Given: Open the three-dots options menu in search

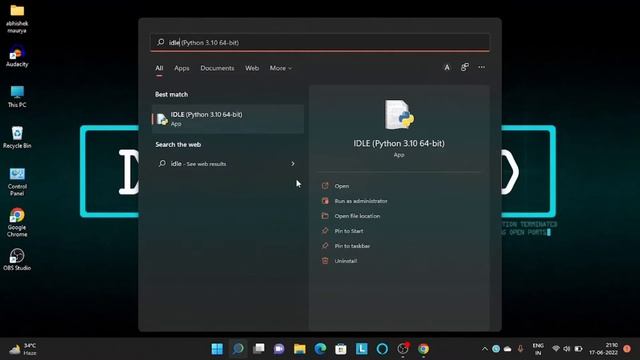Looking at the screenshot, I should pos(482,67).
